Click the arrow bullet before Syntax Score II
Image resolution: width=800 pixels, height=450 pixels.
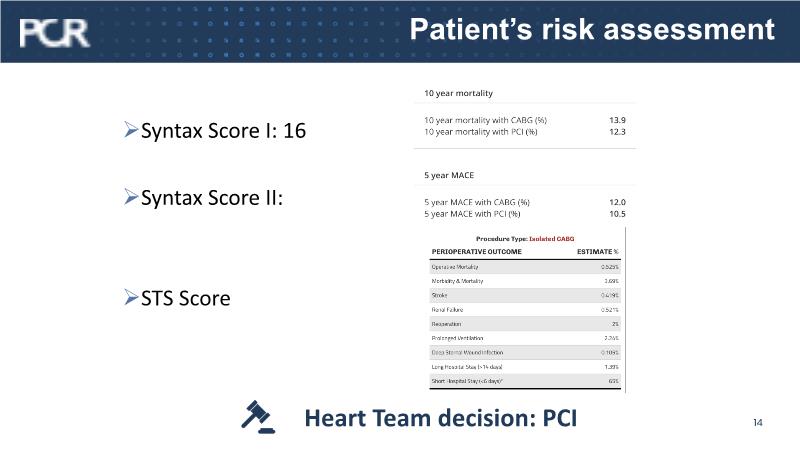tap(130, 197)
